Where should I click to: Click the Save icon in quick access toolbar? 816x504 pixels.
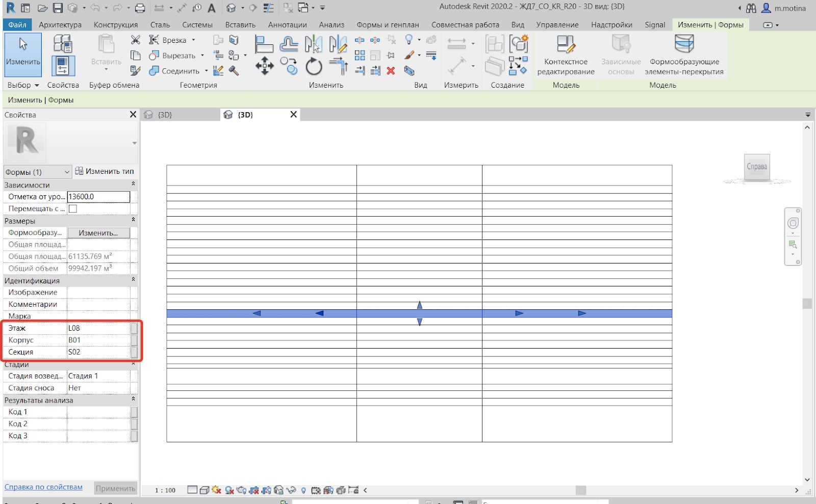pos(58,8)
